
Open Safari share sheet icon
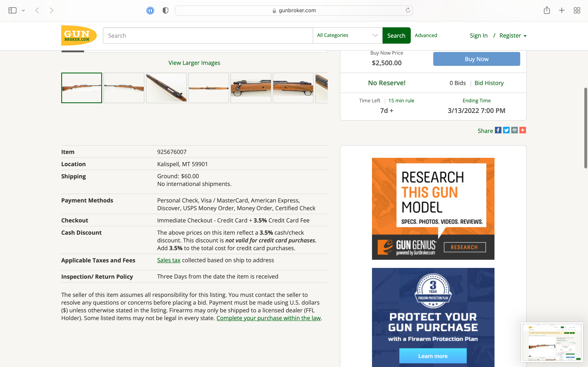[547, 10]
